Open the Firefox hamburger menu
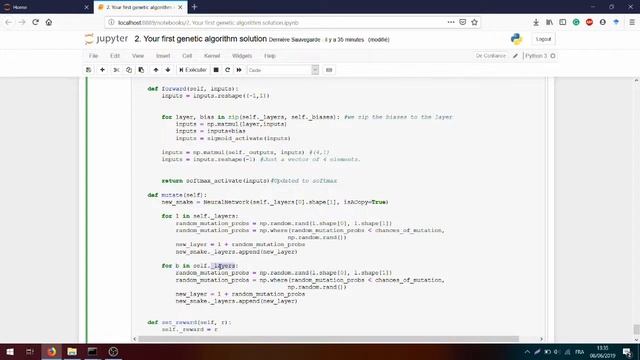Viewport: 640px width, 360px height. pos(632,22)
